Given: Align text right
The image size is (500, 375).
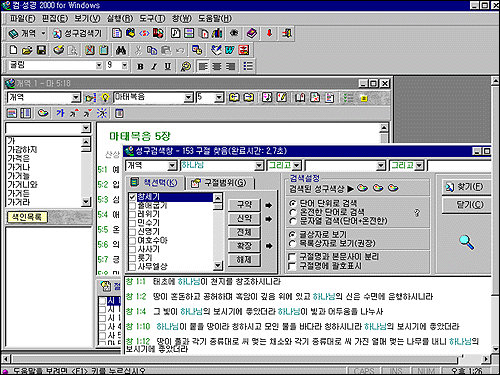Looking at the screenshot, I should (230, 66).
